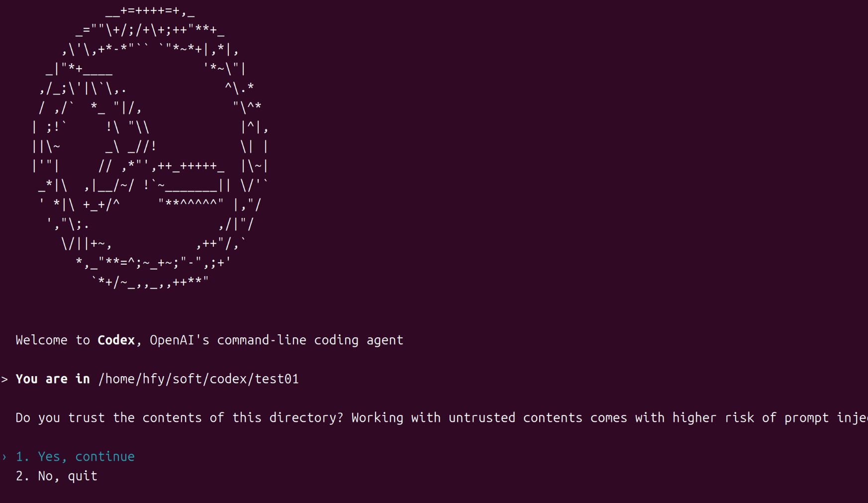Select the 'Yes, continue' option

[x=75, y=456]
